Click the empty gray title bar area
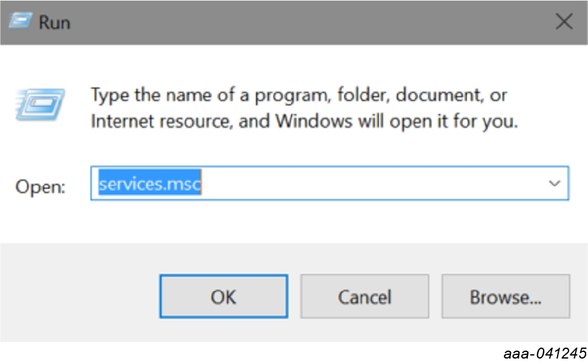 click(x=304, y=22)
